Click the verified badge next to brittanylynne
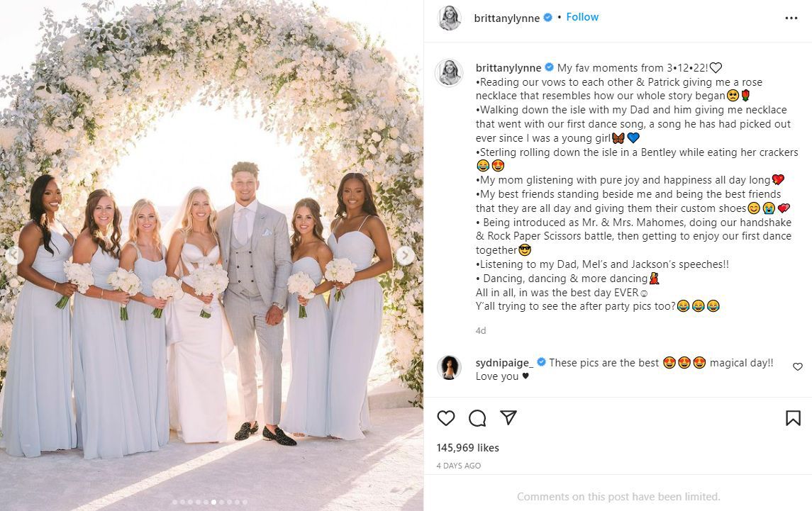The height and width of the screenshot is (511, 812). click(547, 17)
